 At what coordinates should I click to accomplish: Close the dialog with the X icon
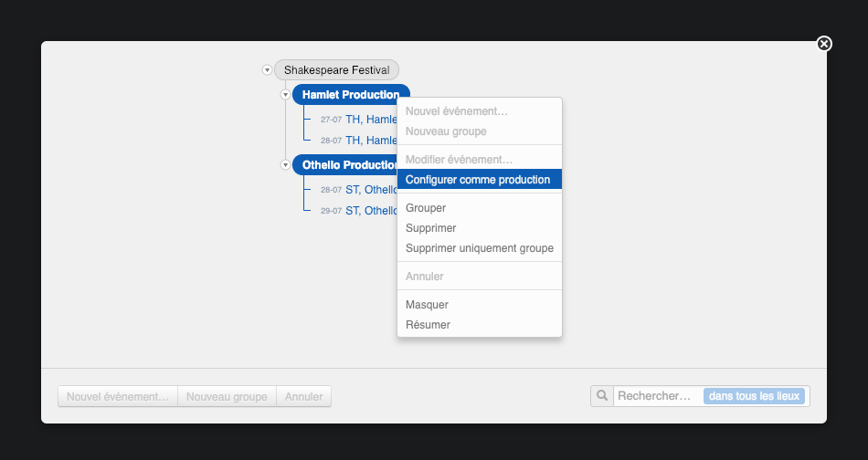(x=824, y=44)
